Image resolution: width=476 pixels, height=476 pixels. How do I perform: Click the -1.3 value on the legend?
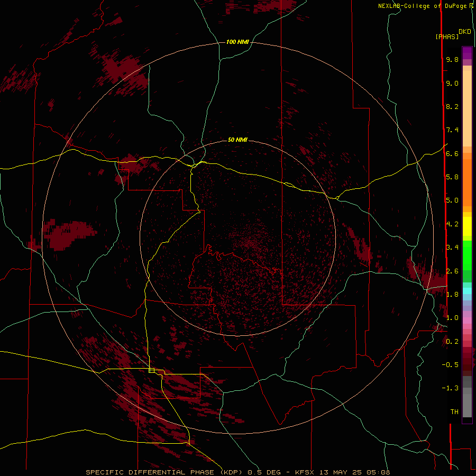450,388
